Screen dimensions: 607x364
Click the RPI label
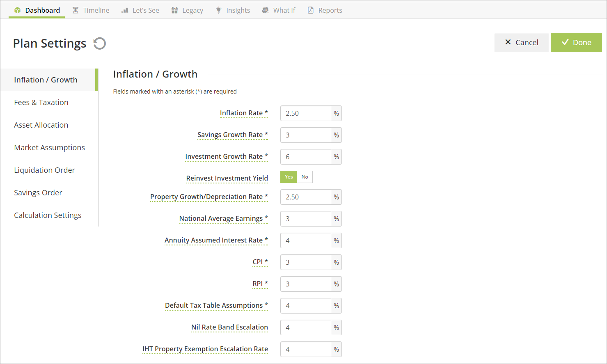(260, 284)
